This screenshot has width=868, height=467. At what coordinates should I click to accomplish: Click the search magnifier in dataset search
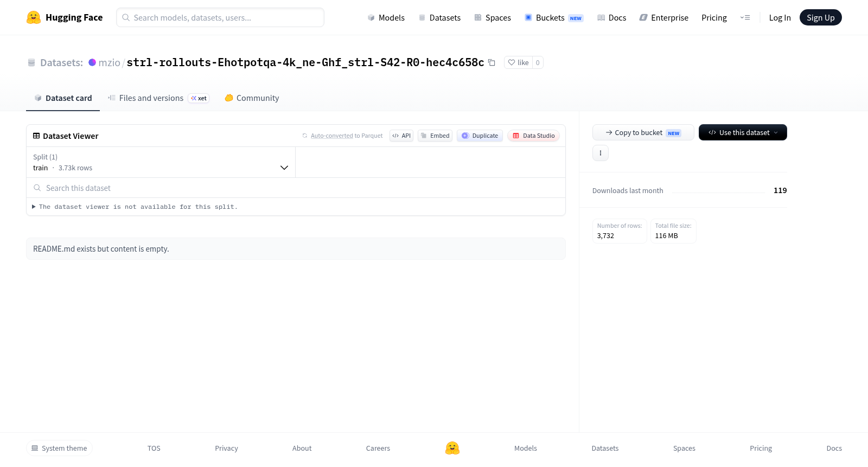[37, 188]
